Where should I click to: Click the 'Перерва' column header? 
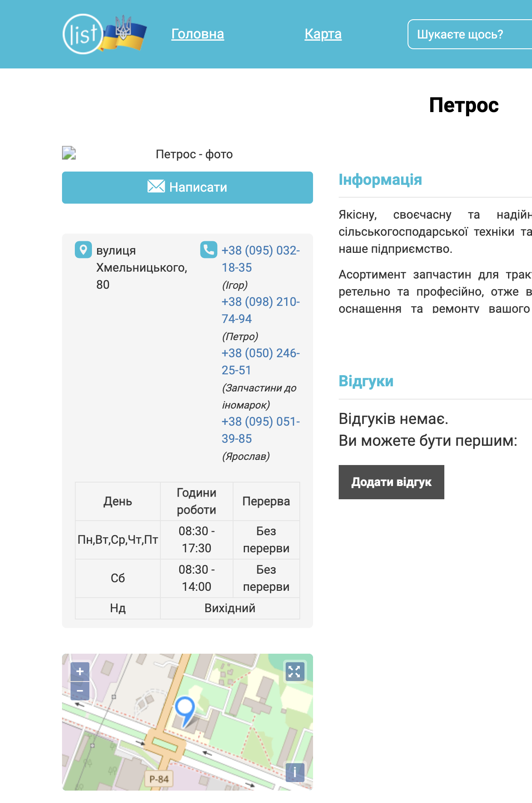coord(266,501)
